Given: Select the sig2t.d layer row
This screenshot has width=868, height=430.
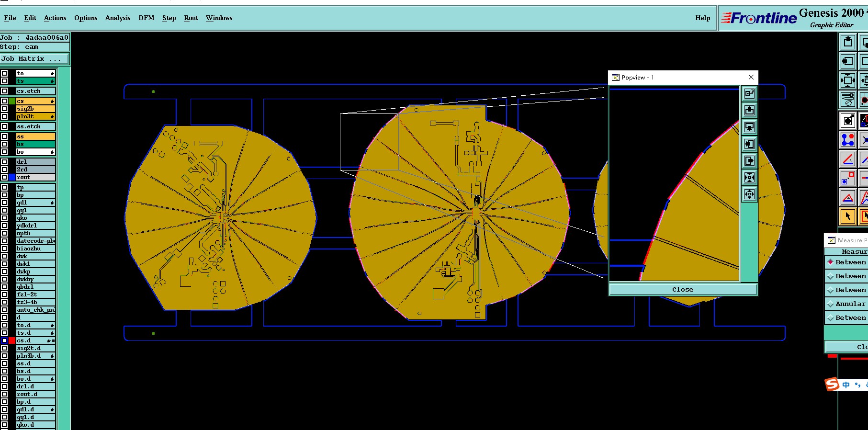Looking at the screenshot, I should point(36,348).
